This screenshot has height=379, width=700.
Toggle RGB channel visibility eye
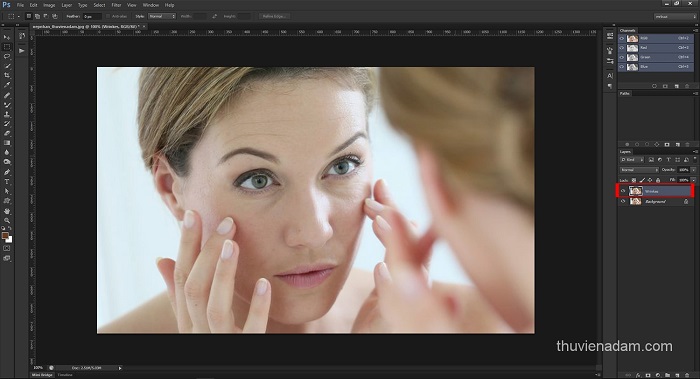point(622,38)
